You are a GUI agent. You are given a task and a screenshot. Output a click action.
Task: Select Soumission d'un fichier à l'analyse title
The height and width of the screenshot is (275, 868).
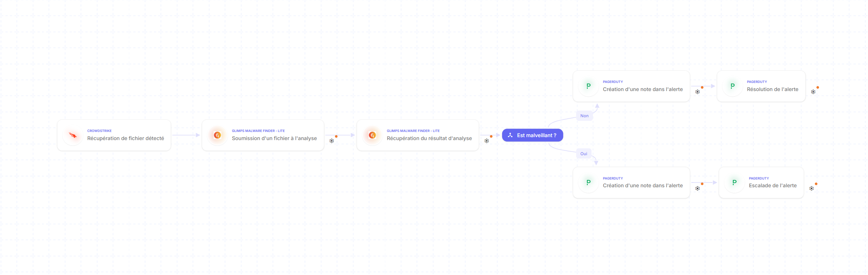[x=274, y=138]
